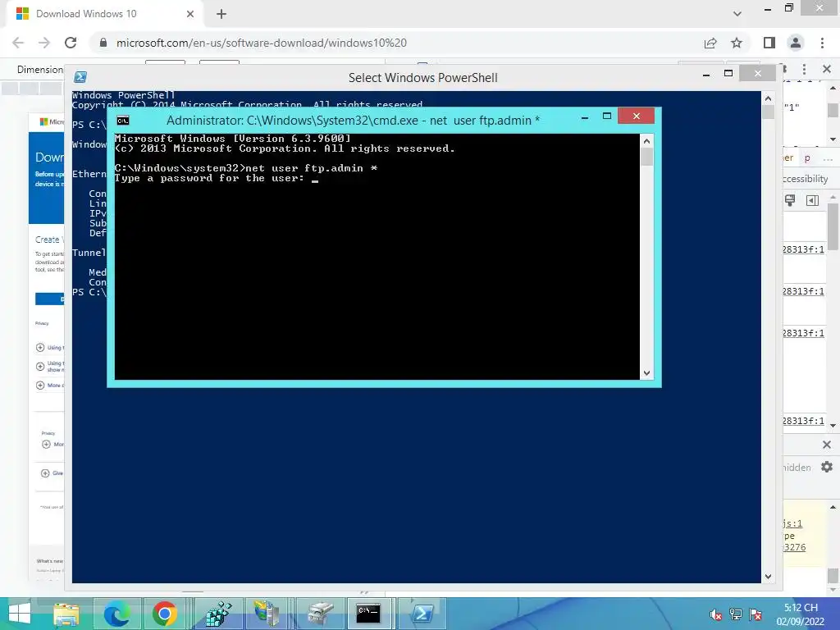Switch to the cmd.exe taskbar button
The width and height of the screenshot is (840, 630).
coord(368,614)
